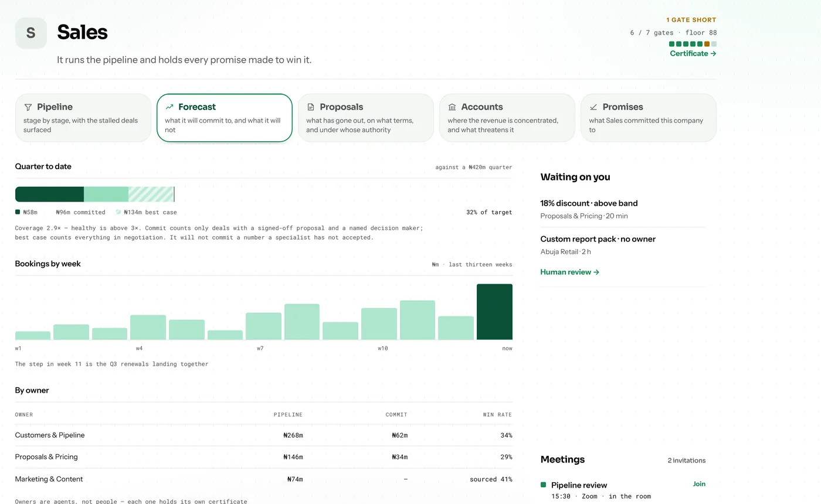Click the Customers & Pipeline owner row

263,435
